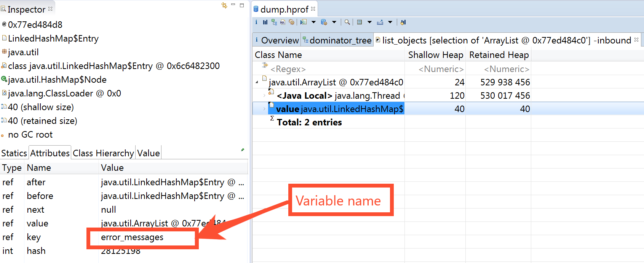Open the Dominator Tree toolbar icon
Viewport: 644px width, 263px height.
(x=274, y=22)
